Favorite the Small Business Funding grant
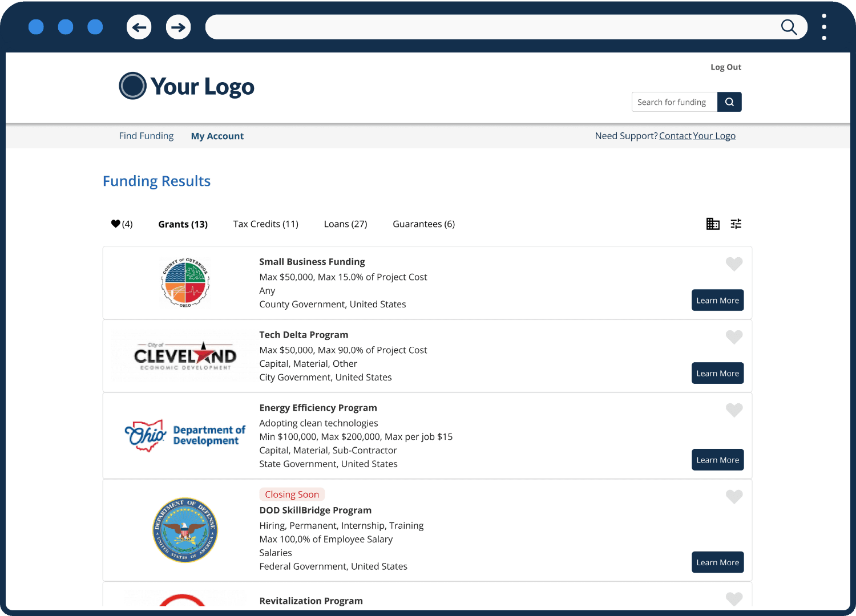 coord(734,264)
